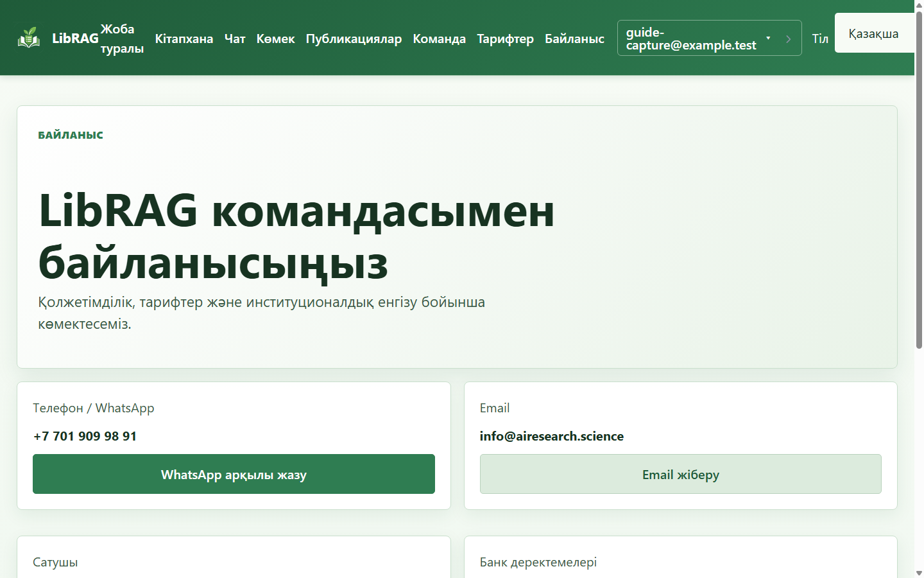Click the Email card label
The height and width of the screenshot is (578, 924).
pos(495,408)
